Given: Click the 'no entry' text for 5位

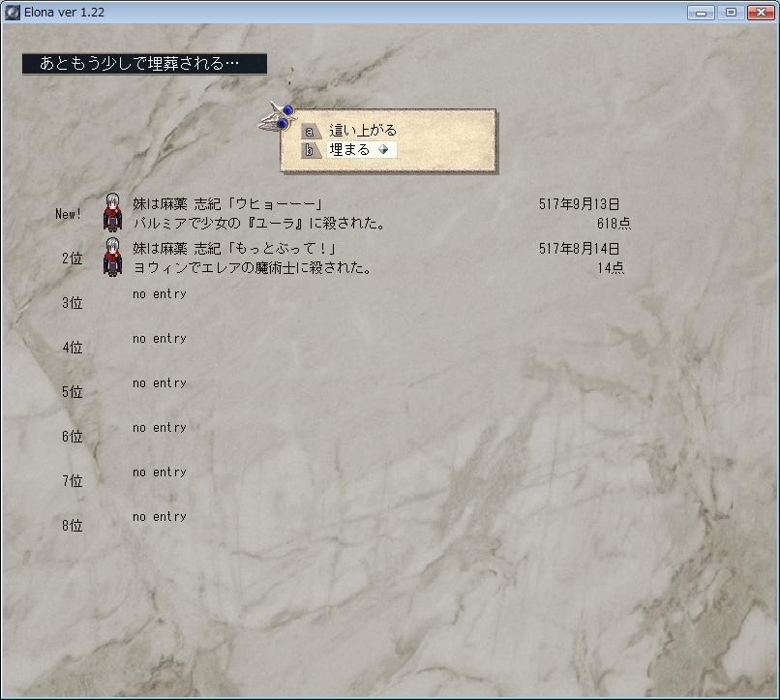Looking at the screenshot, I should [x=159, y=383].
